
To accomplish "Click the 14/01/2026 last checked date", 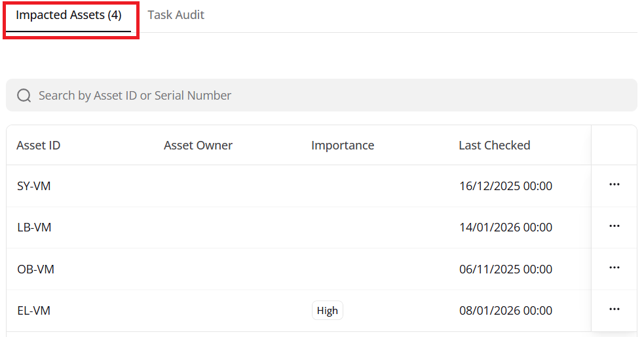I will click(x=505, y=228).
